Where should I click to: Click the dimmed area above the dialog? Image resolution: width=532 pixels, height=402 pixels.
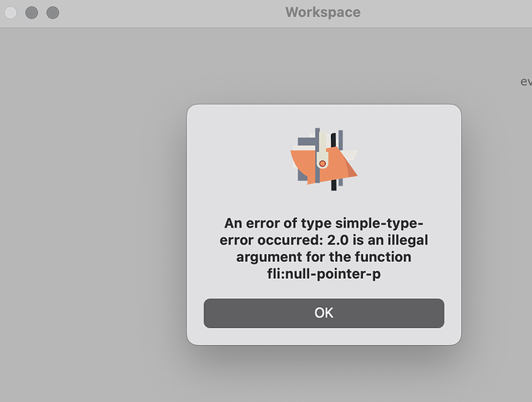(324, 64)
